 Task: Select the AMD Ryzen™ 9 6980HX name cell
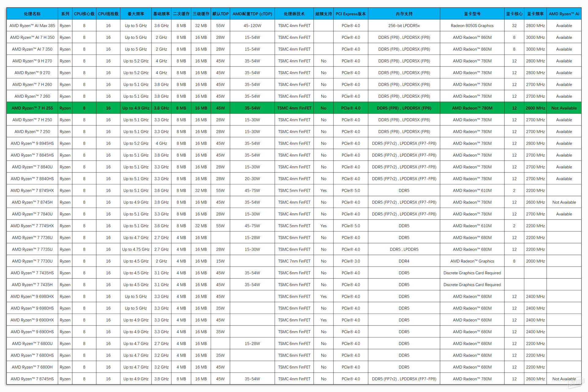[32, 296]
